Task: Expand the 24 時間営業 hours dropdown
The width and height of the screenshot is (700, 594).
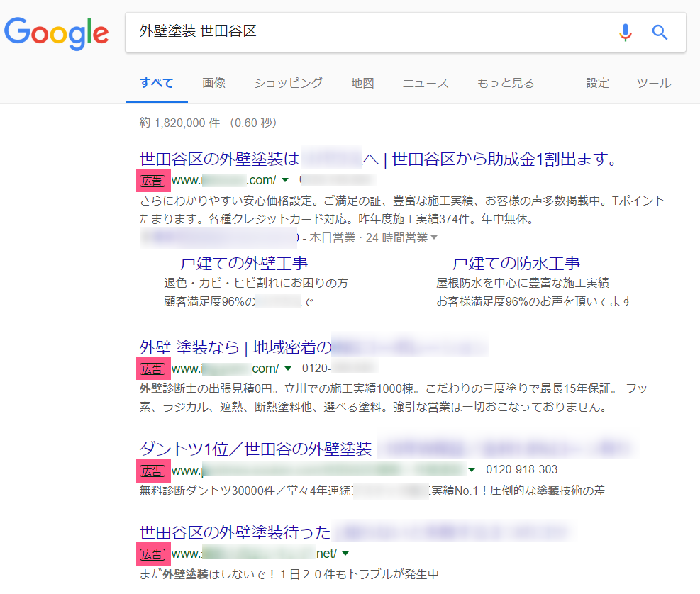Action: click(434, 237)
